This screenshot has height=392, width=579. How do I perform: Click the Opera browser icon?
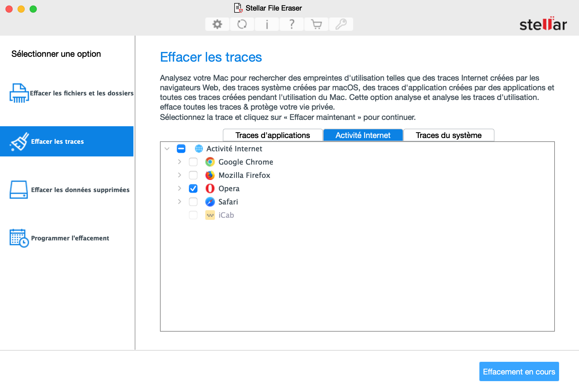210,188
